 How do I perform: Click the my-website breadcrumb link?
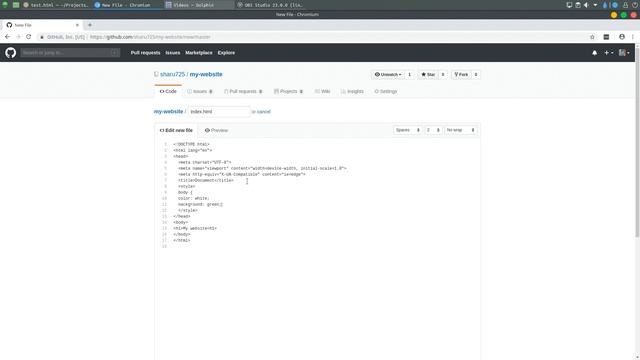(168, 111)
